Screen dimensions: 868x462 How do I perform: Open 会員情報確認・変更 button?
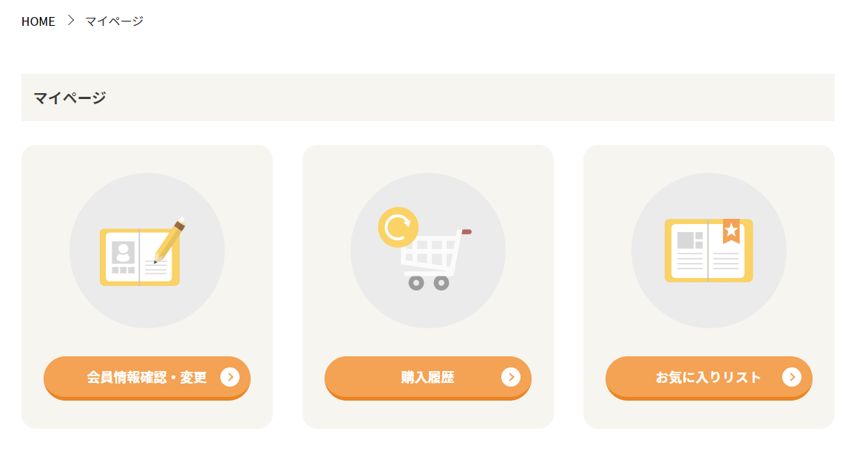[x=147, y=378]
